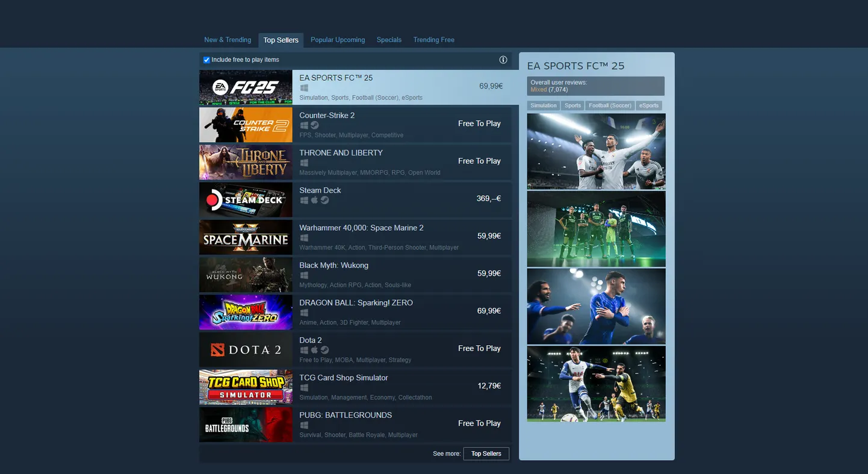This screenshot has width=868, height=474.
Task: Open the screenshot of players celebrating in white kits
Action: pyautogui.click(x=597, y=151)
